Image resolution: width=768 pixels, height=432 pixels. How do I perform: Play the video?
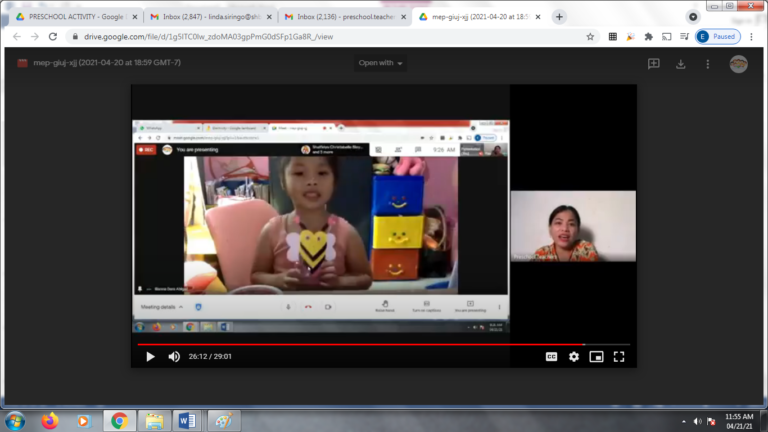click(150, 356)
